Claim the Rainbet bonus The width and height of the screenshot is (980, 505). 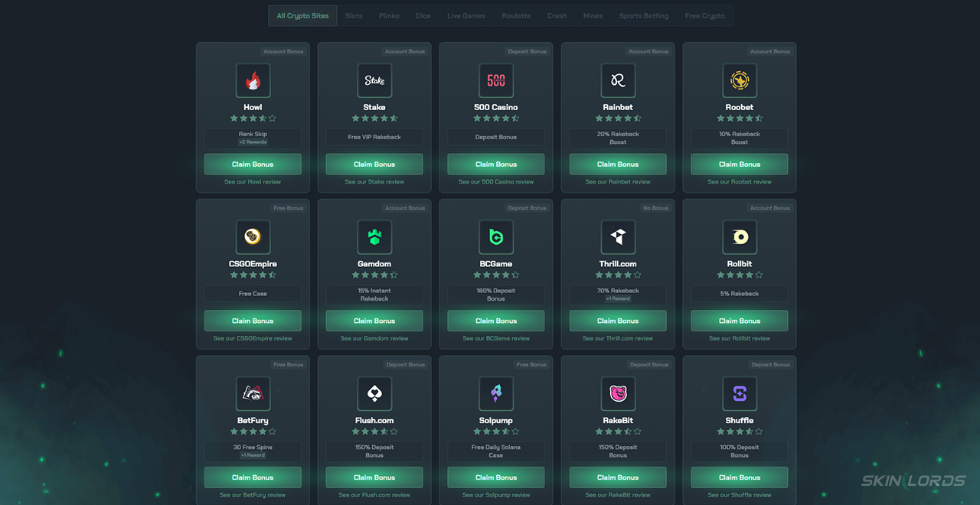[x=618, y=164]
